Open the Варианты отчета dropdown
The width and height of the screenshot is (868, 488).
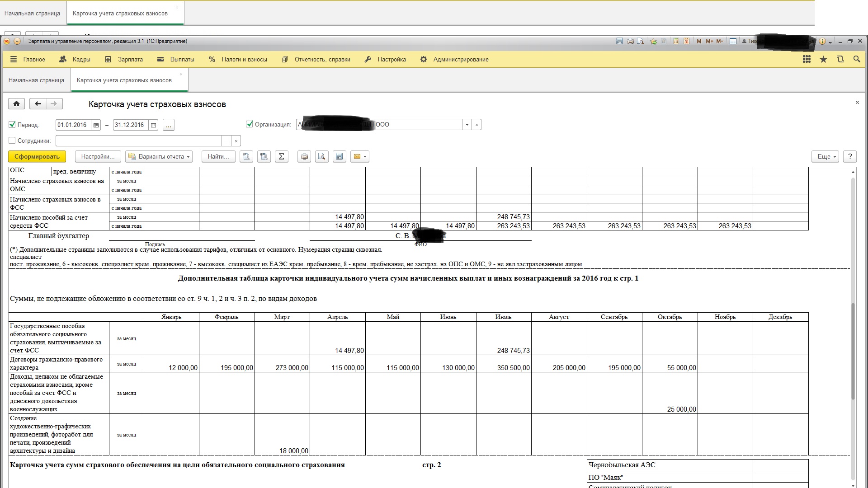click(159, 156)
